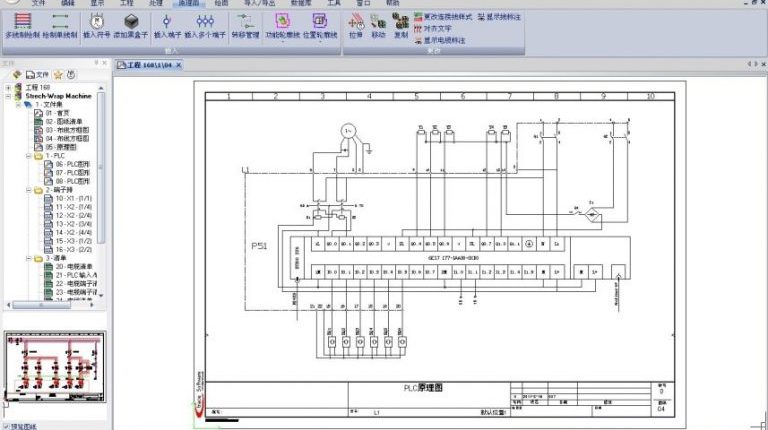The image size is (768, 430).
Task: Collapse the 3 - 清单 folder
Action: pyautogui.click(x=28, y=258)
